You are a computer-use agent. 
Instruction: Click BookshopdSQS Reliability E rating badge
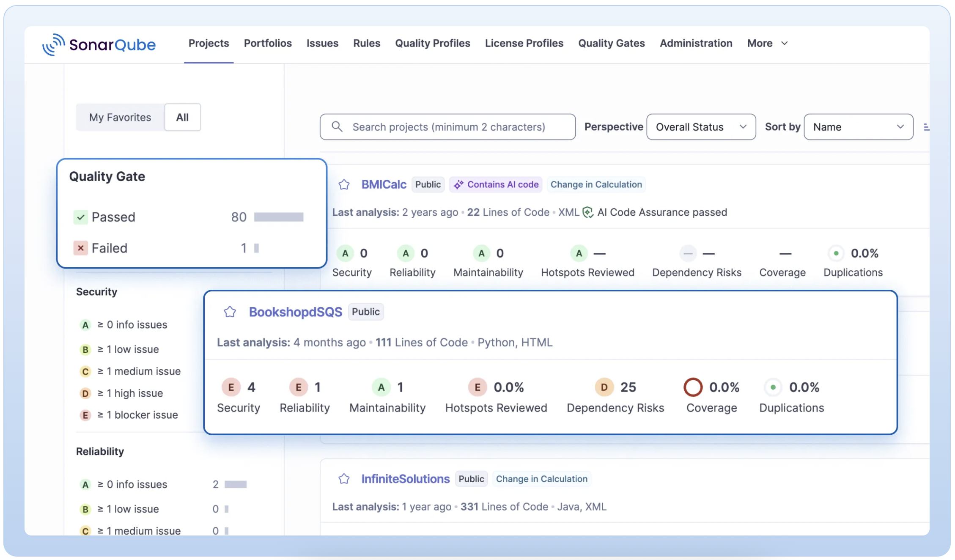(299, 387)
